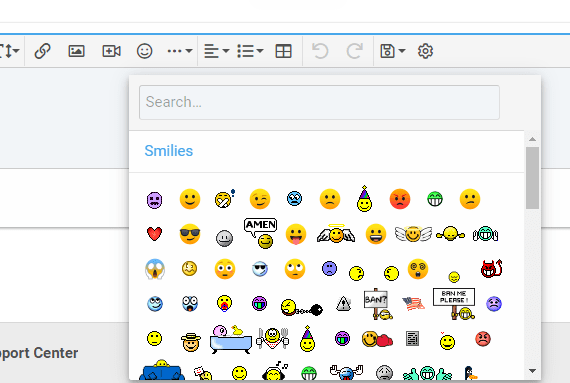Screen dimensions: 570x383
Task: Toggle BB code mode gear icon
Action: click(x=425, y=51)
